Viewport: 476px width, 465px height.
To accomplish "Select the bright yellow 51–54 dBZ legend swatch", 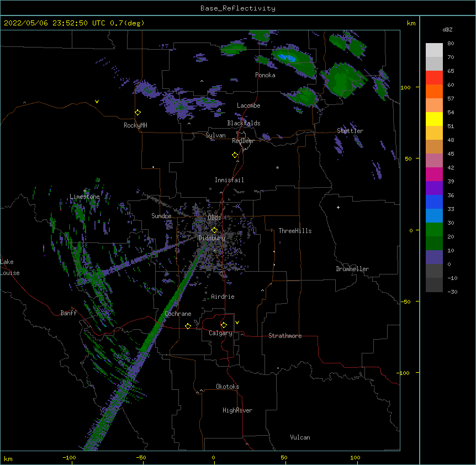I will 434,119.
